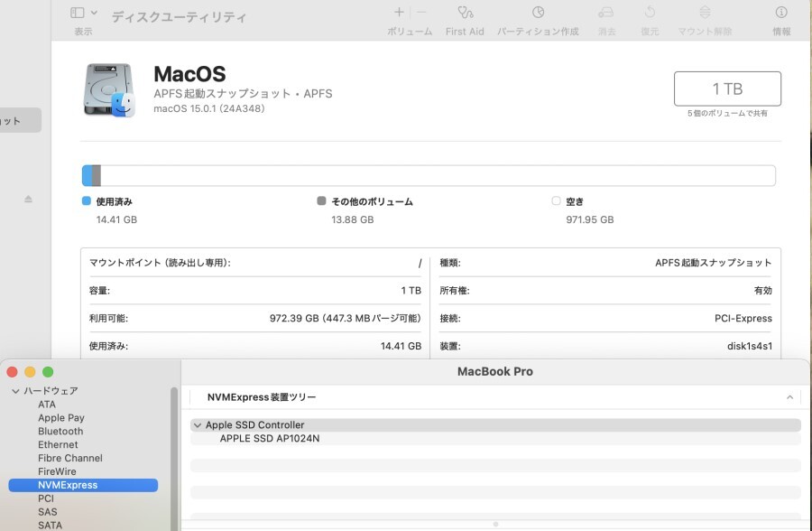This screenshot has height=531, width=812.
Task: Click the First Aid stethoscope icon
Action: [x=465, y=13]
